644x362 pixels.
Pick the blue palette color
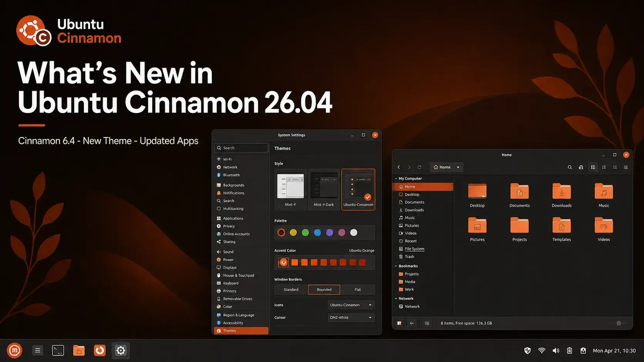(317, 232)
